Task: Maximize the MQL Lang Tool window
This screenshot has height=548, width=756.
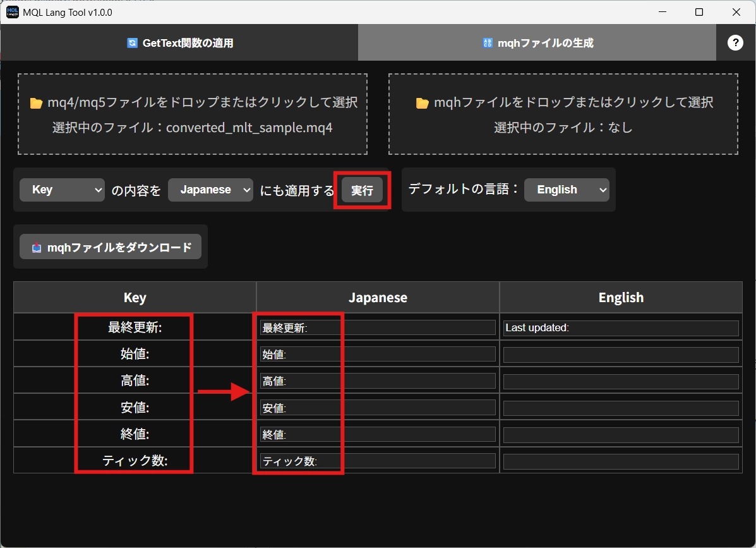Action: [699, 12]
